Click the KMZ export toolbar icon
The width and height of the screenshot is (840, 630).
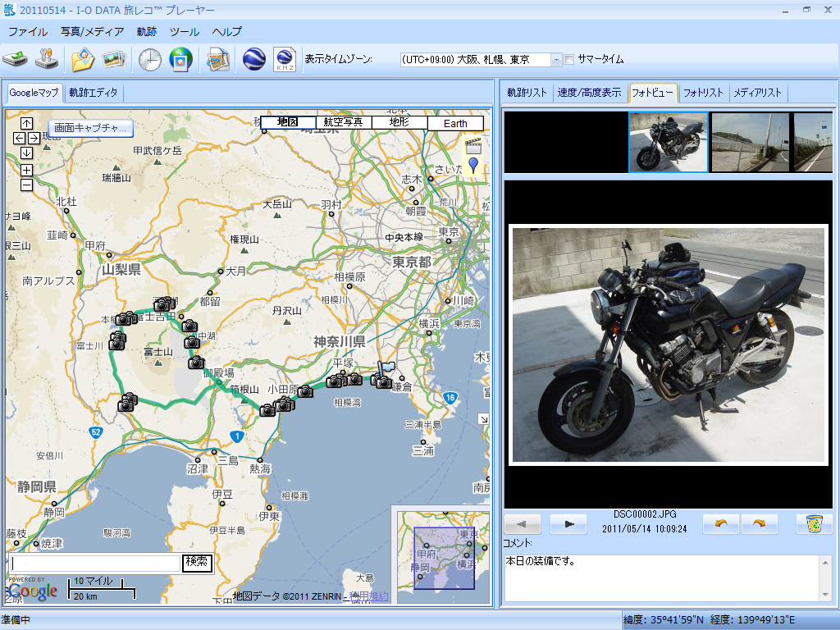click(x=284, y=60)
